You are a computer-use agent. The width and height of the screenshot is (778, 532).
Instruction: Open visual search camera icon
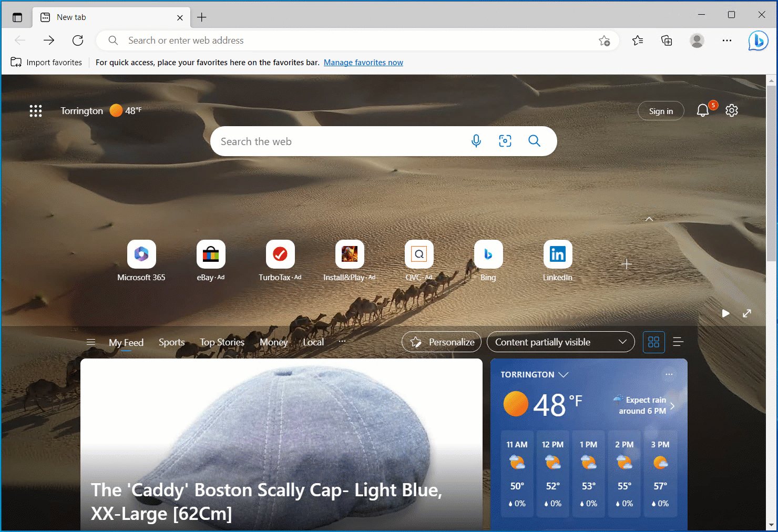(x=505, y=141)
